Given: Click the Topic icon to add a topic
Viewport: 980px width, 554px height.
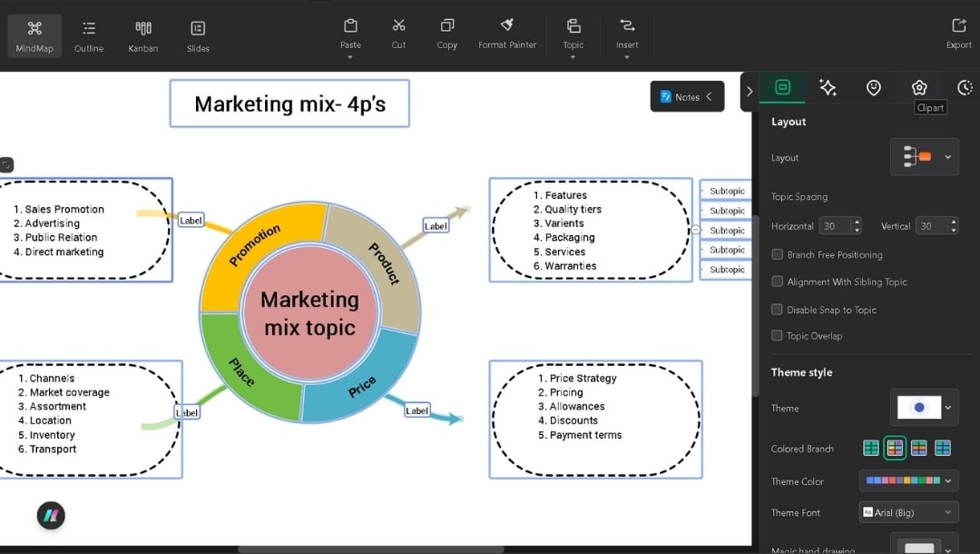Looking at the screenshot, I should 573,34.
